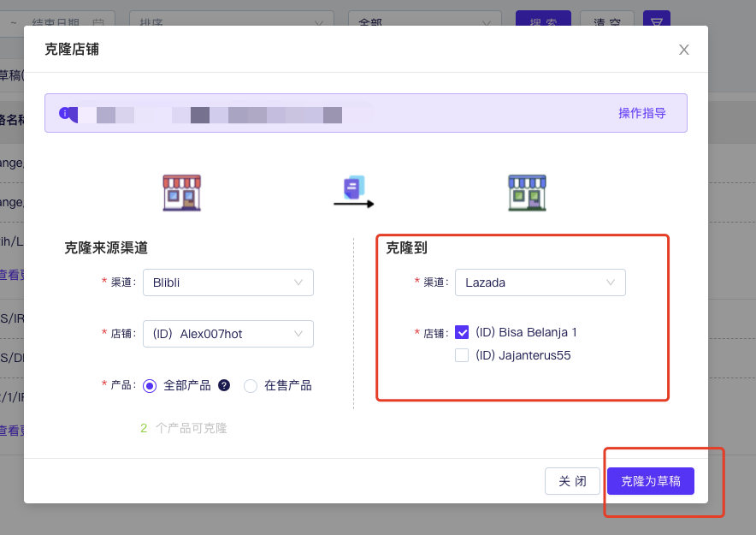The width and height of the screenshot is (756, 535).
Task: Close the 克隆店铺 dialog with X
Action: pyautogui.click(x=683, y=50)
